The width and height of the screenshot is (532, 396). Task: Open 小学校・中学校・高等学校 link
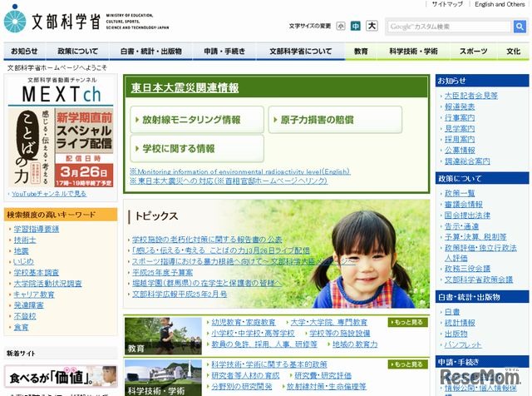click(x=253, y=333)
